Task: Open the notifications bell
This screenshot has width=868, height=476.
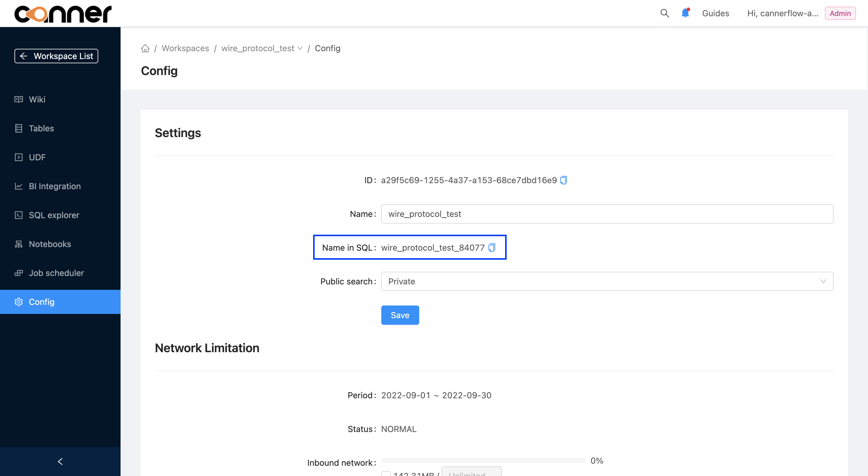Action: tap(685, 13)
